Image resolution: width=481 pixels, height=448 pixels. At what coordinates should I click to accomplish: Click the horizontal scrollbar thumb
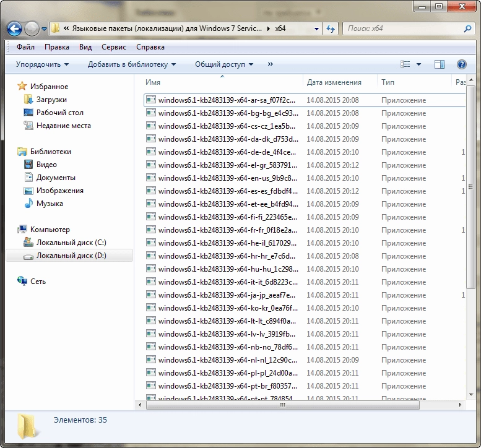(x=282, y=405)
